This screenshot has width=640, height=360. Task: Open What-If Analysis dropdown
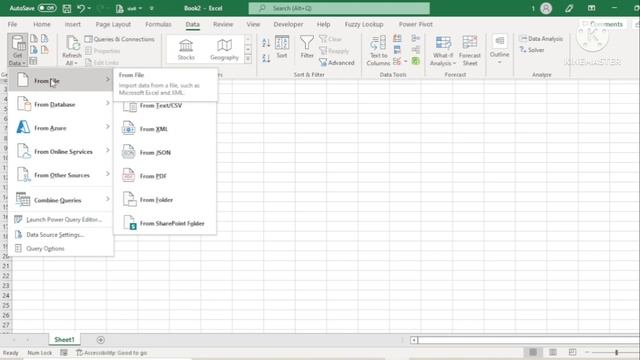(x=443, y=51)
